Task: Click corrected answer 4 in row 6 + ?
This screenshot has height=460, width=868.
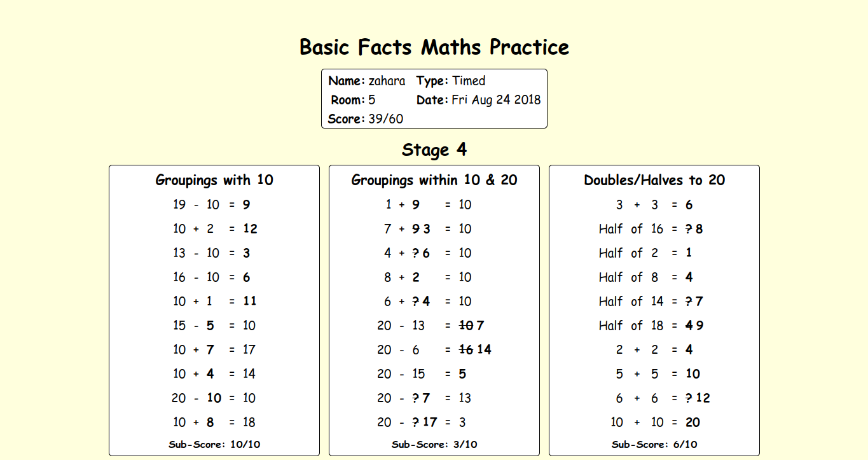Action: [426, 302]
